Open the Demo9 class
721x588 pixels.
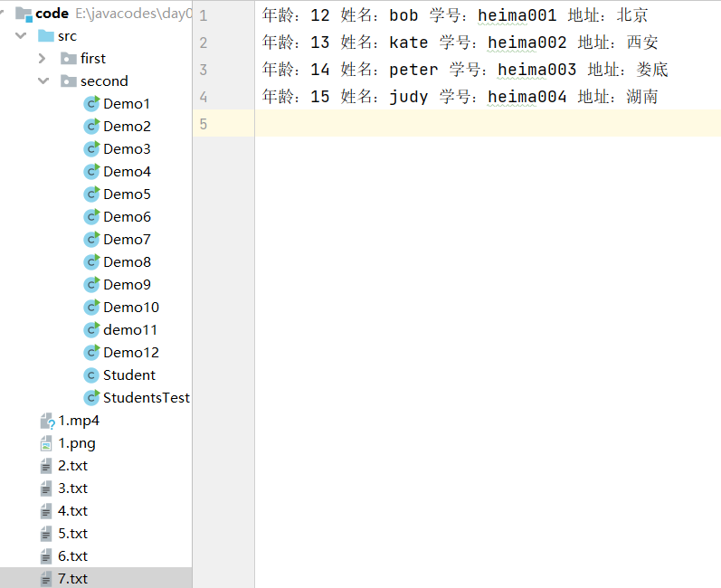pyautogui.click(x=127, y=285)
